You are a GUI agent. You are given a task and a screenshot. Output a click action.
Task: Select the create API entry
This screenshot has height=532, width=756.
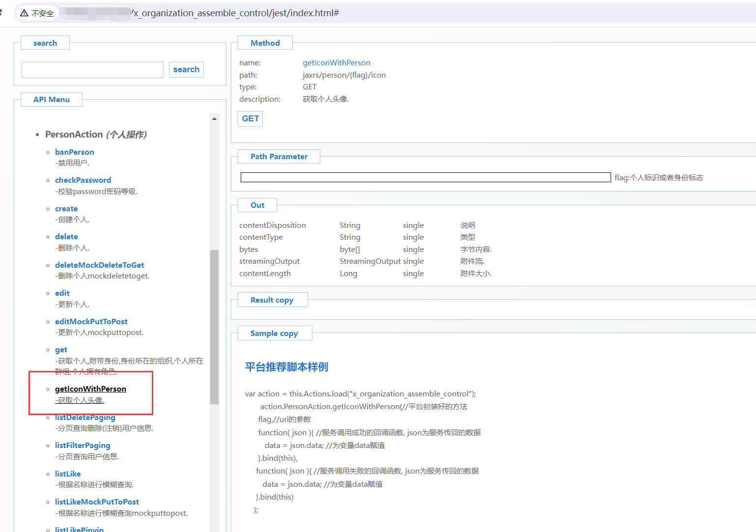tap(66, 209)
